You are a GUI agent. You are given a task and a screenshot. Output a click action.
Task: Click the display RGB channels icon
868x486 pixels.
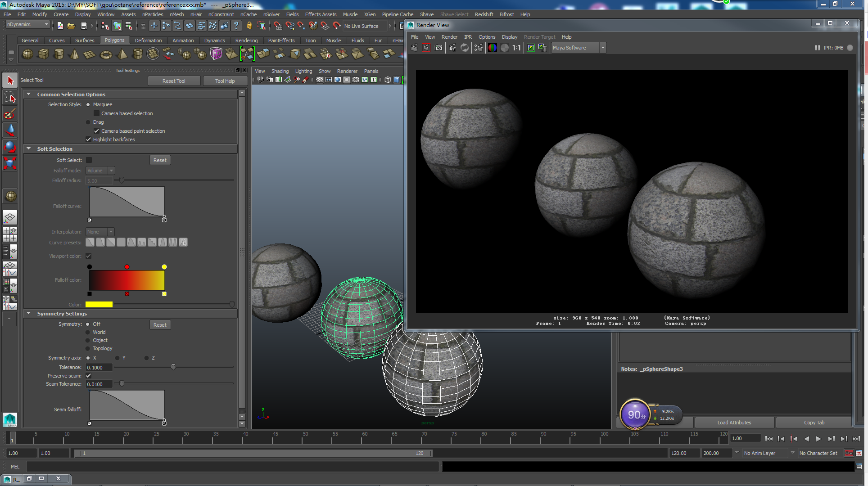click(493, 48)
